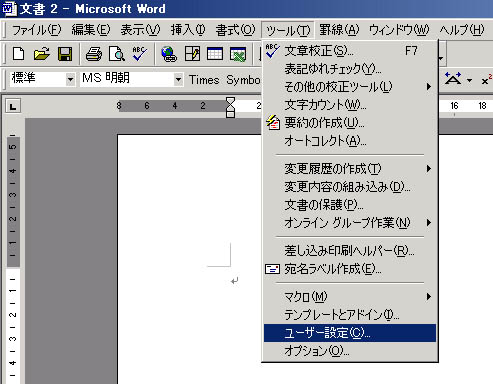Open a file with the folder icon

(x=42, y=54)
